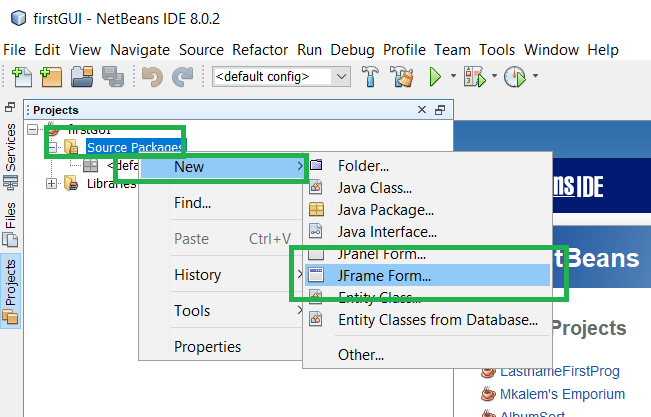Image resolution: width=651 pixels, height=417 pixels.
Task: Open the Run menu
Action: [309, 50]
